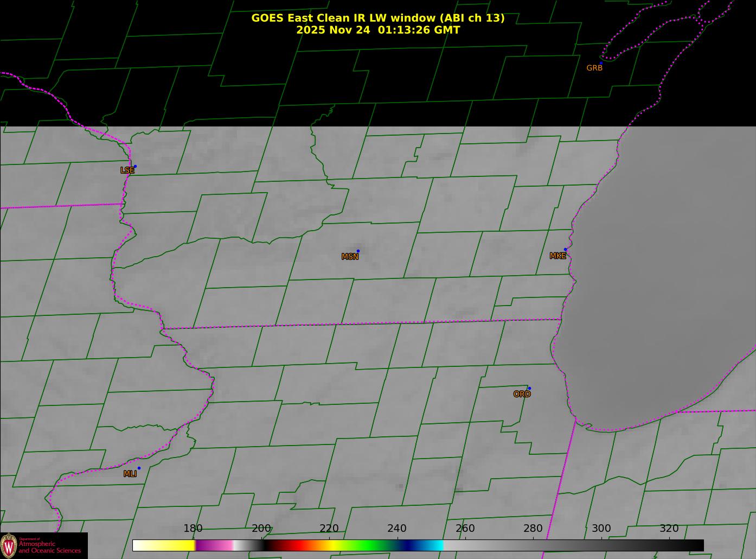756x559 pixels.
Task: Select the 240 colorbar tick label
Action: coord(397,529)
